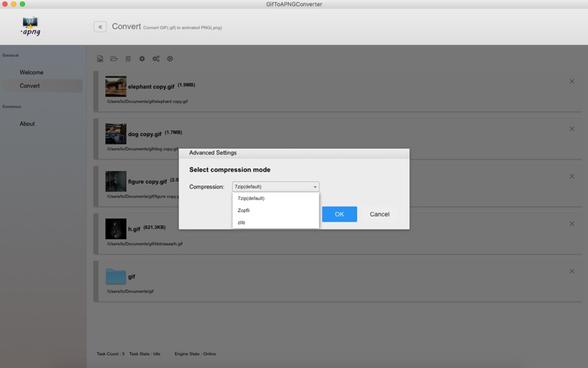Viewport: 588px width, 368px height.
Task: Click the macOS yellow minimize button
Action: coord(13,4)
